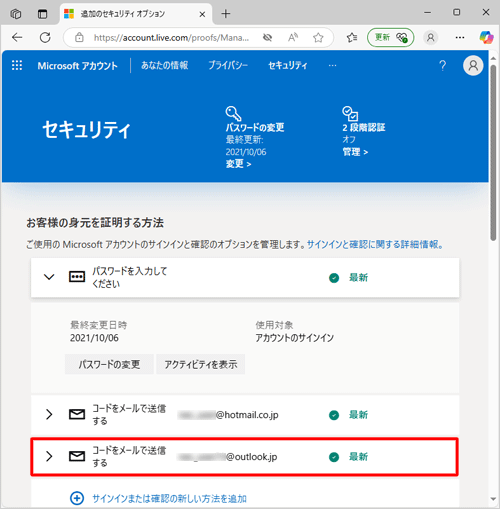Click the outlook.jp email address text
The height and width of the screenshot is (509, 500).
pyautogui.click(x=227, y=457)
